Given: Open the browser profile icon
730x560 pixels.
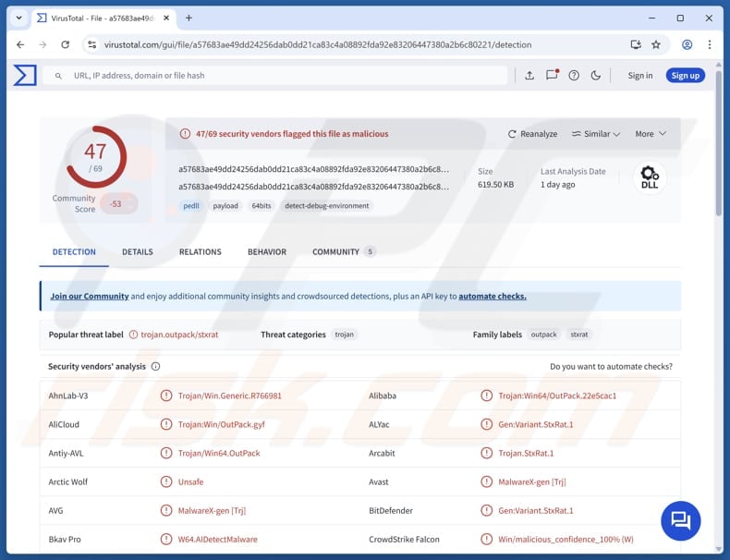Looking at the screenshot, I should click(687, 44).
